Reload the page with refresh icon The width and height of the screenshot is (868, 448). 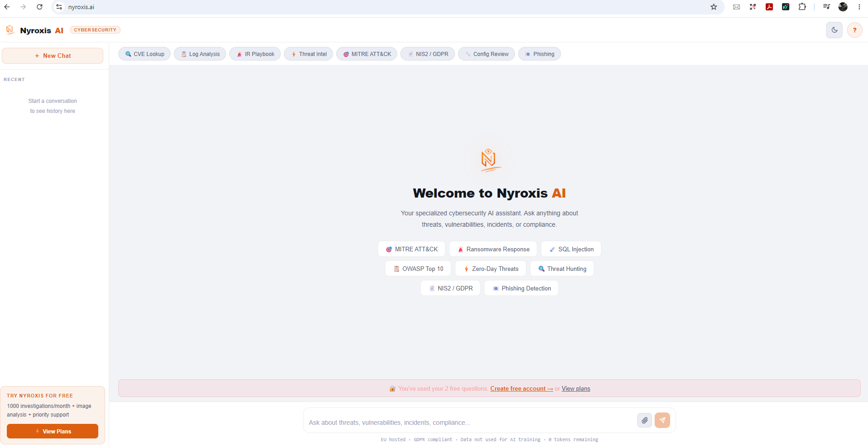click(40, 7)
